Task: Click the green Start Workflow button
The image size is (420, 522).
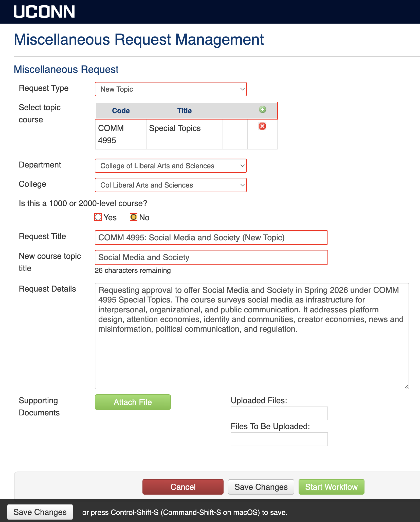Action: [331, 487]
